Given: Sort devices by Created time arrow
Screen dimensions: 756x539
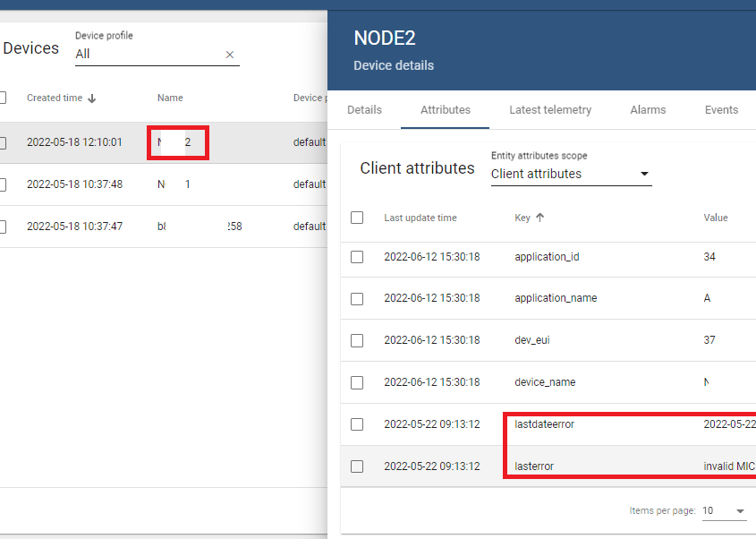Looking at the screenshot, I should click(x=92, y=98).
